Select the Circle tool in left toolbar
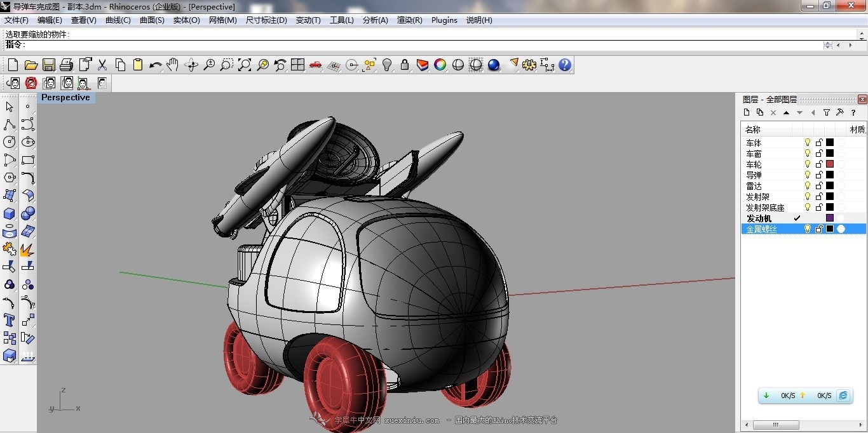Image resolution: width=868 pixels, height=433 pixels. click(x=10, y=142)
